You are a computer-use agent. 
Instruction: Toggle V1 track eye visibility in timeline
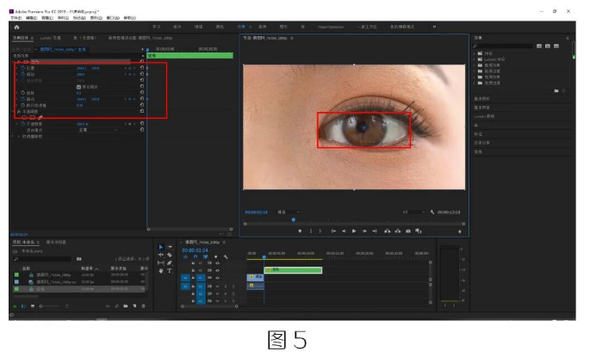click(x=217, y=278)
